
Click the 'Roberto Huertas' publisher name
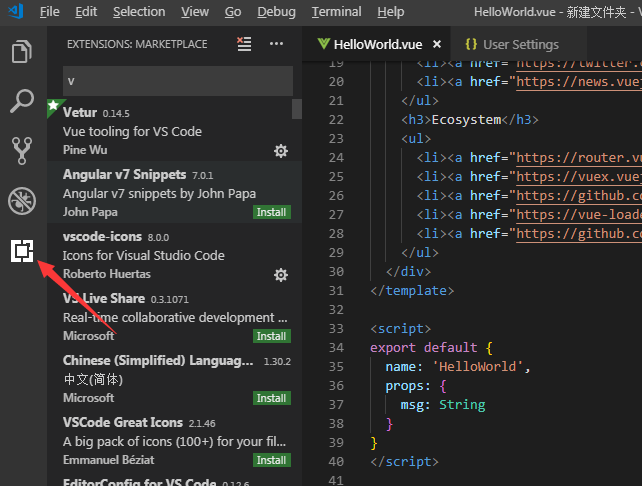pos(107,274)
